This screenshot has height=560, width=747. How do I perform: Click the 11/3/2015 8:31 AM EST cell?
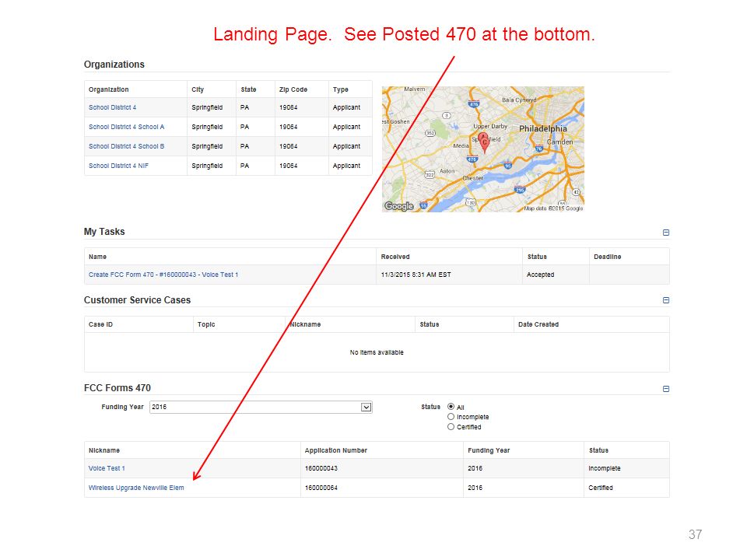416,275
